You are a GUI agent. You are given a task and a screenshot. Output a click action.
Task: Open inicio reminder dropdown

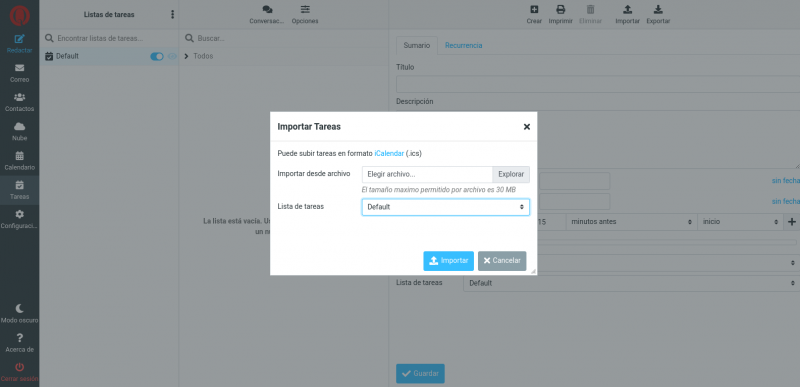(740, 222)
